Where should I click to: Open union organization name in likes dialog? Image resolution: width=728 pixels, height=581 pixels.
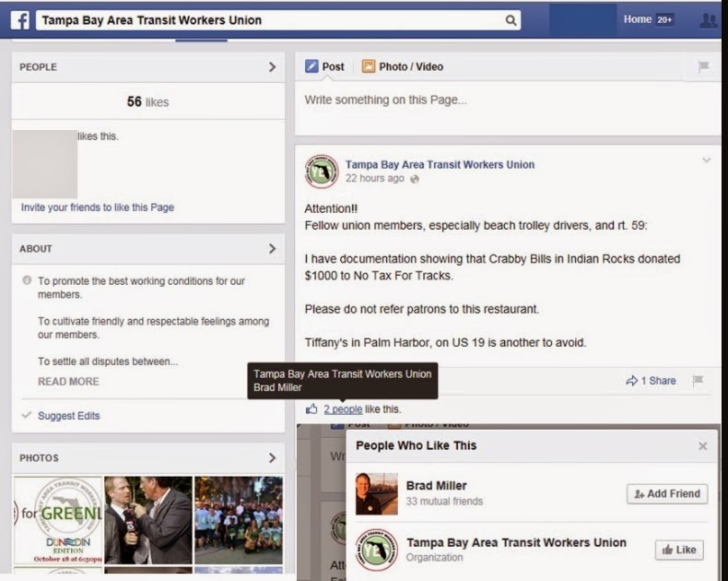(516, 543)
